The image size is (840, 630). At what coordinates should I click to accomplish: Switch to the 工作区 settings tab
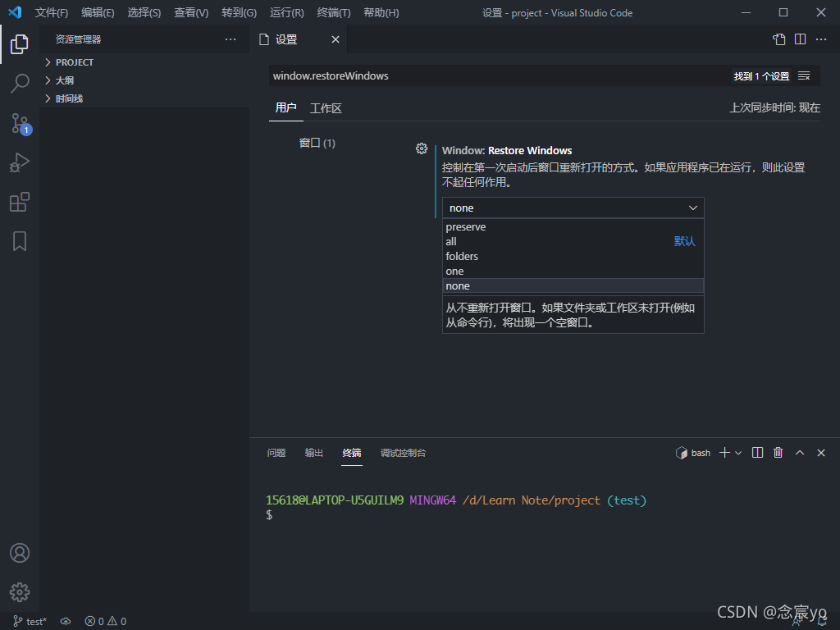[x=326, y=108]
